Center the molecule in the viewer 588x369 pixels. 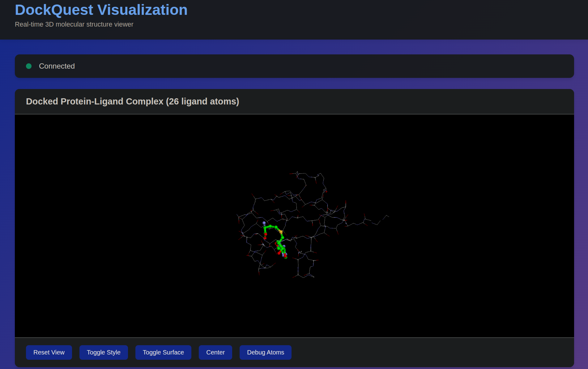point(215,352)
